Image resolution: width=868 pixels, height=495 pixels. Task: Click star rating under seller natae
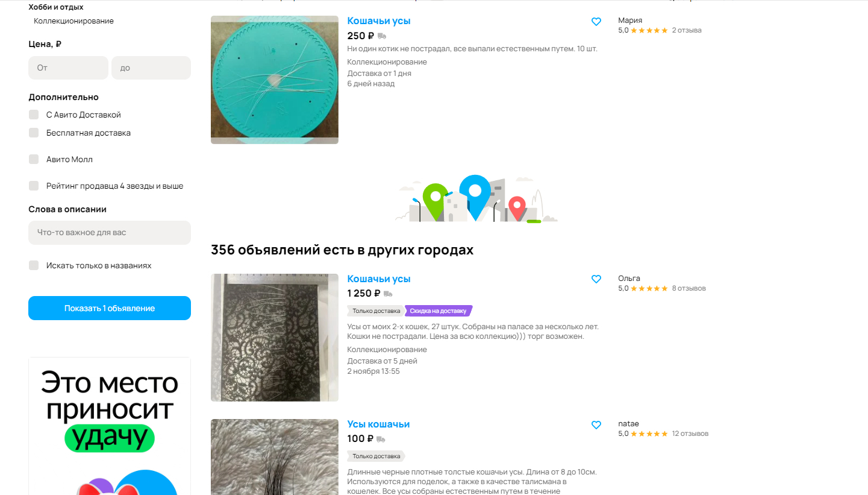[x=649, y=434]
